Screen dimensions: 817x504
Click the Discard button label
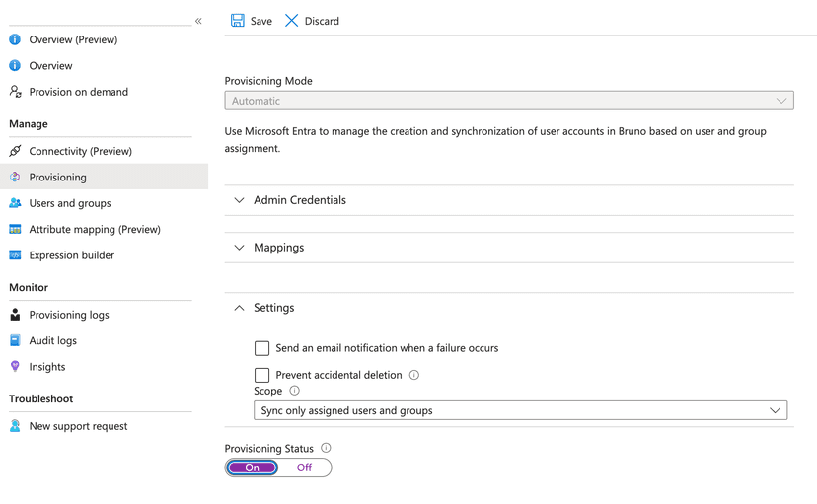tap(322, 21)
